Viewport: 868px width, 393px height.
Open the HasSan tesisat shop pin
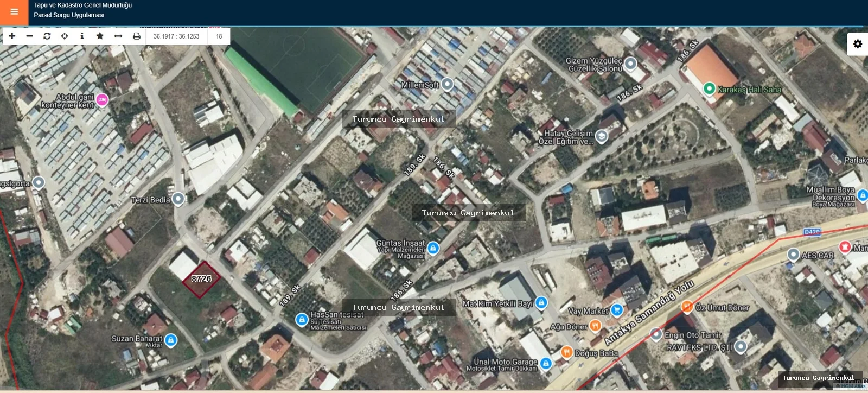302,320
